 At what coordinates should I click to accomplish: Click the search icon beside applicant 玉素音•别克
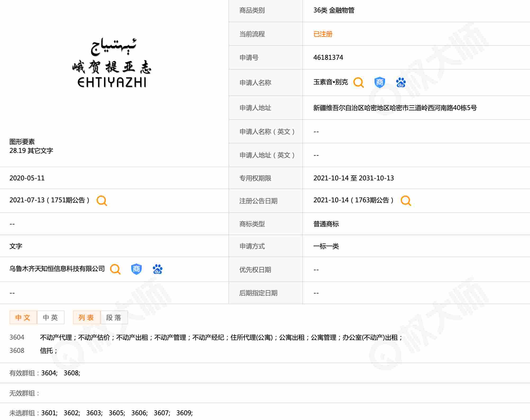click(358, 82)
